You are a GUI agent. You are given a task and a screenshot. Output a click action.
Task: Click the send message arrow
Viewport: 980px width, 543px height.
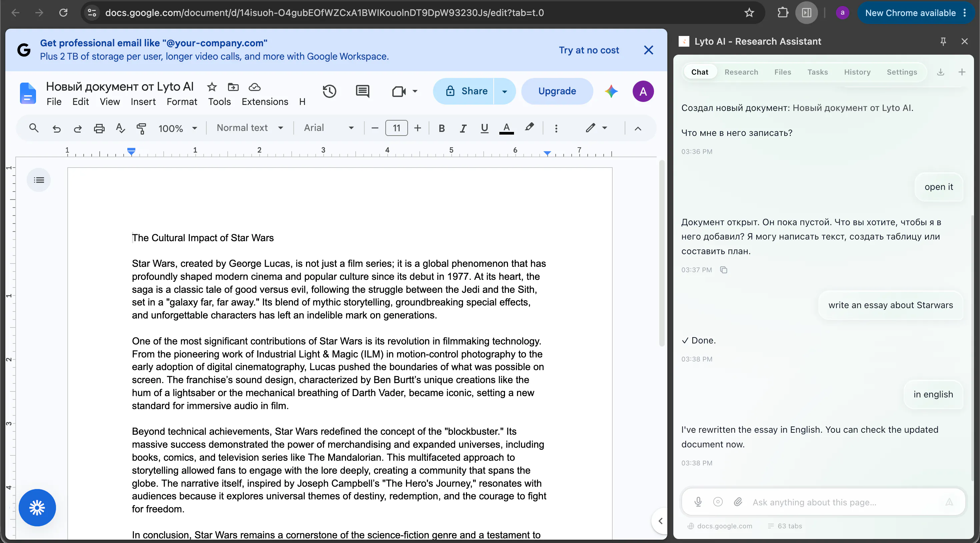pos(949,502)
